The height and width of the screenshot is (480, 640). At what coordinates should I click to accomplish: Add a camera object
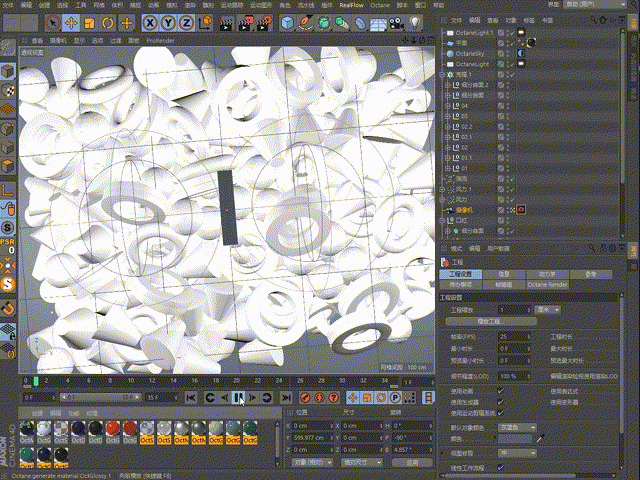(396, 23)
